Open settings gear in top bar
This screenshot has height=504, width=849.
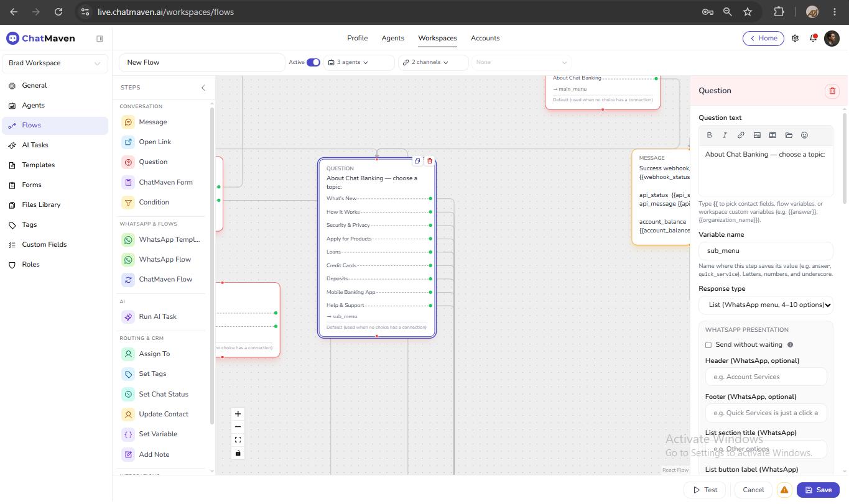click(x=795, y=39)
